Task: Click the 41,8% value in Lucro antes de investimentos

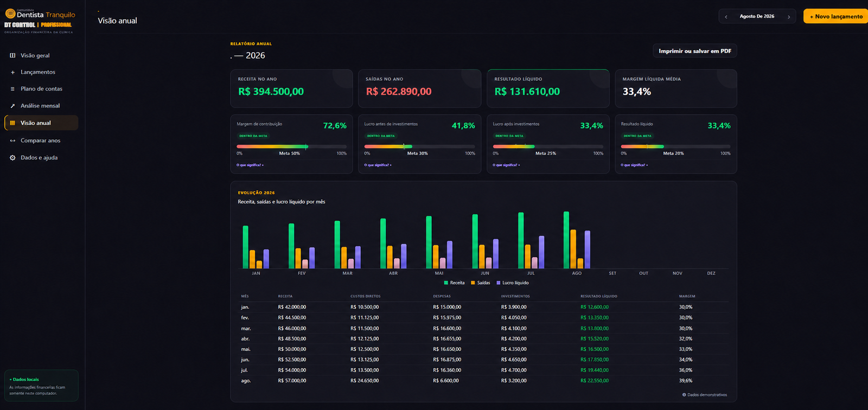Action: 463,126
